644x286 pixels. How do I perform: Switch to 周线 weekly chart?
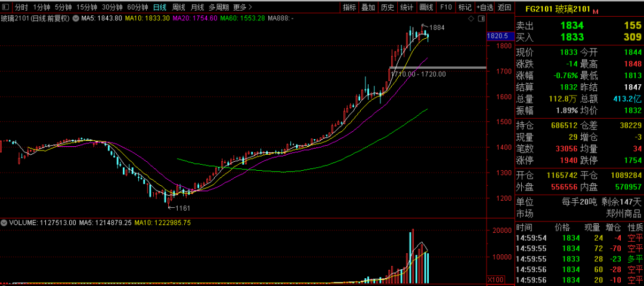click(x=178, y=7)
